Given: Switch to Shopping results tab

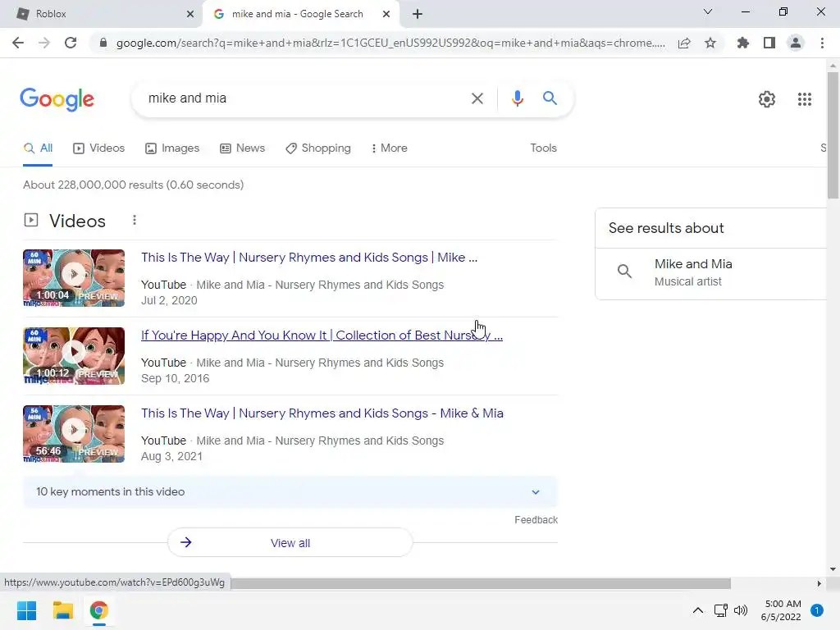Looking at the screenshot, I should [x=318, y=148].
